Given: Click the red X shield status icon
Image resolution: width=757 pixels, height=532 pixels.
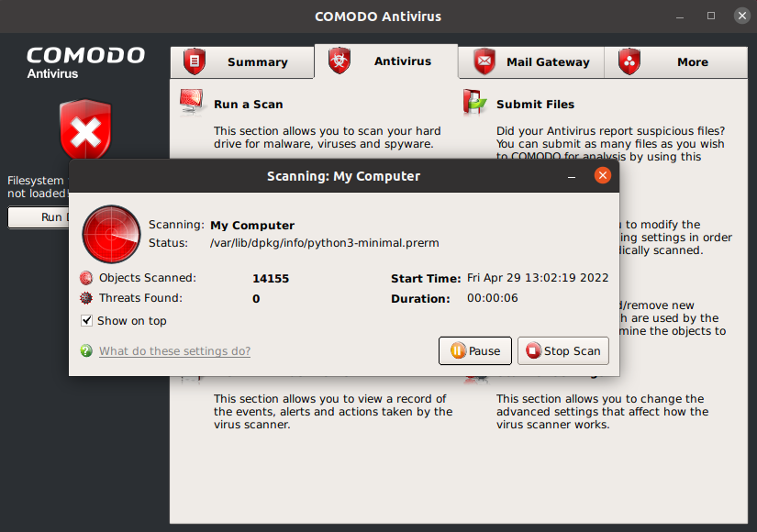Looking at the screenshot, I should 84,133.
